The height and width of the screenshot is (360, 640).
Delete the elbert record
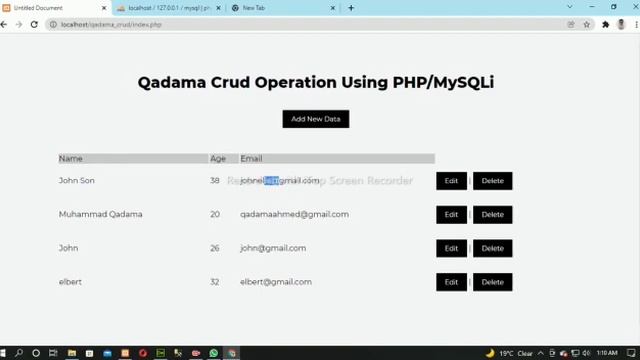(x=493, y=282)
